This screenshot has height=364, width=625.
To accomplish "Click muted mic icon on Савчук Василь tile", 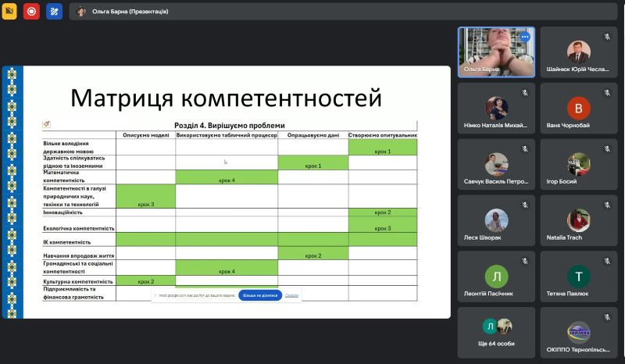I will (x=525, y=148).
